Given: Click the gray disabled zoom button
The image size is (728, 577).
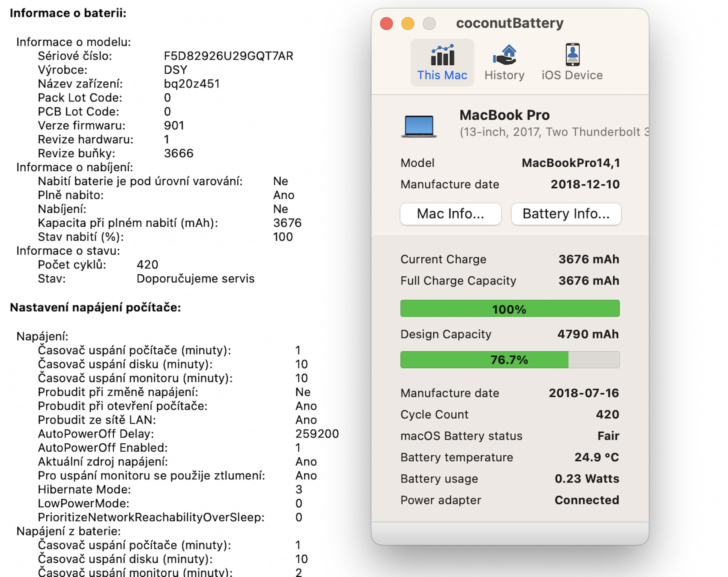Looking at the screenshot, I should [429, 24].
